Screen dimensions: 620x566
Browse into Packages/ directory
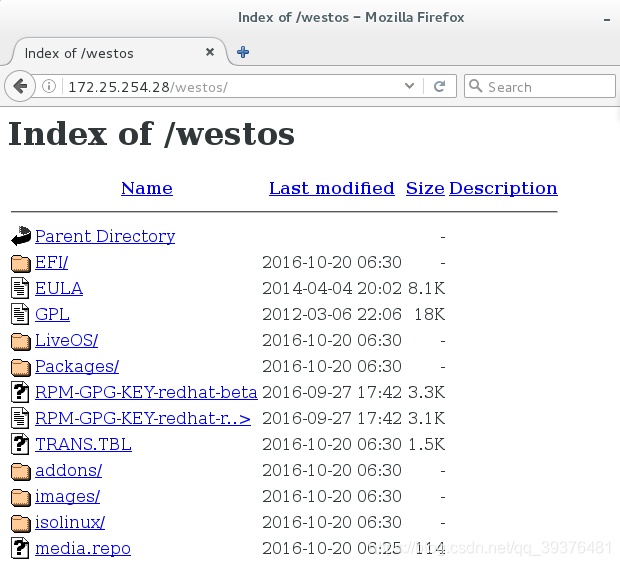coord(77,367)
